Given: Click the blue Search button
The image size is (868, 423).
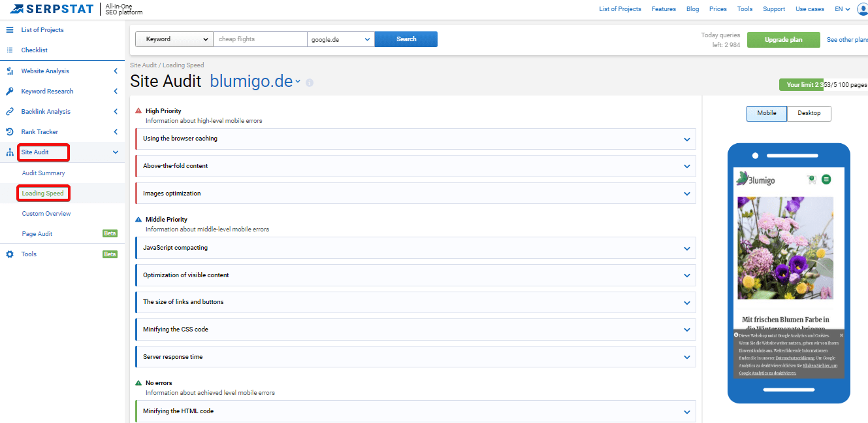Looking at the screenshot, I should point(406,39).
